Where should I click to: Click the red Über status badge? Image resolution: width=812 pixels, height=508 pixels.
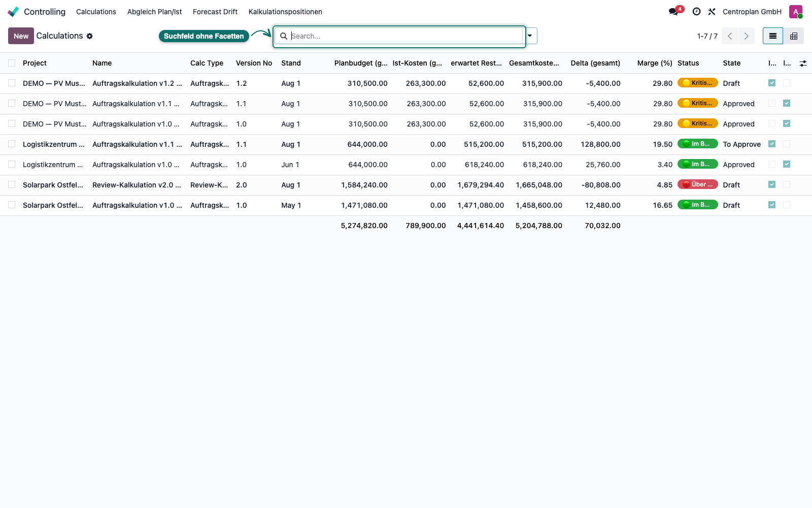[x=698, y=184]
